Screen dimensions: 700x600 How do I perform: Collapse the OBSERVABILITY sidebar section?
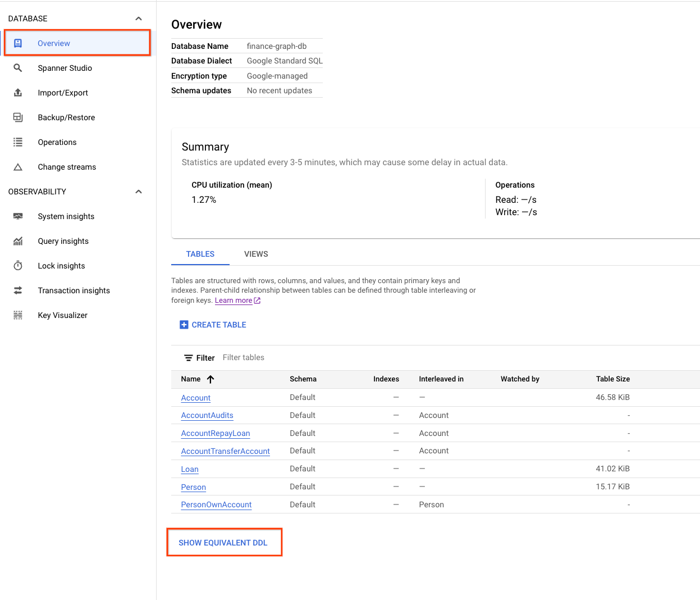coord(139,192)
